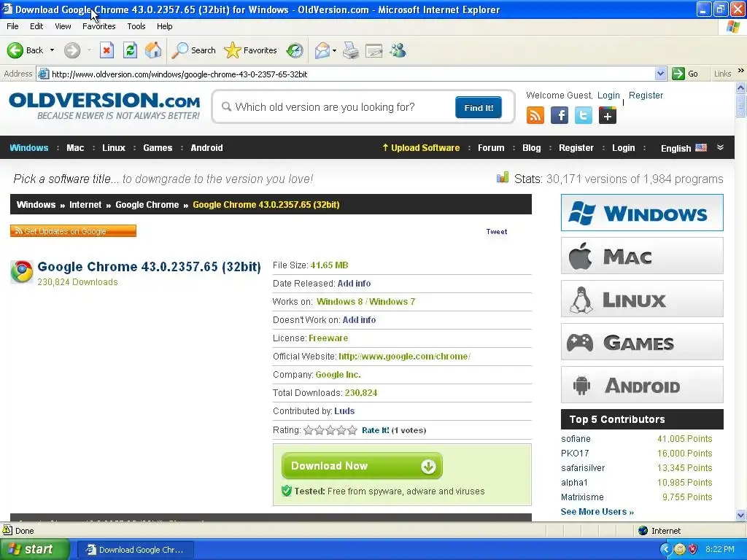Open the Edit menu
This screenshot has width=747, height=560.
click(x=36, y=26)
